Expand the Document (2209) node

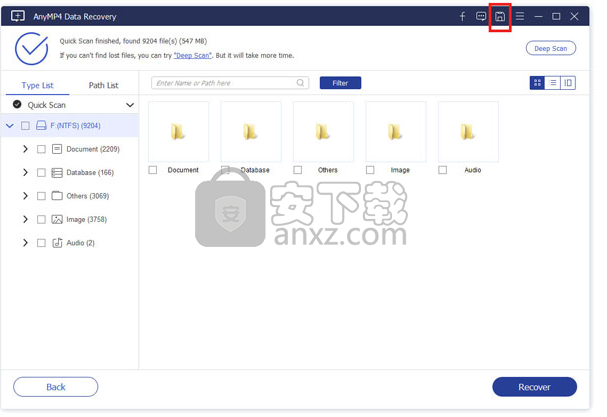[25, 149]
